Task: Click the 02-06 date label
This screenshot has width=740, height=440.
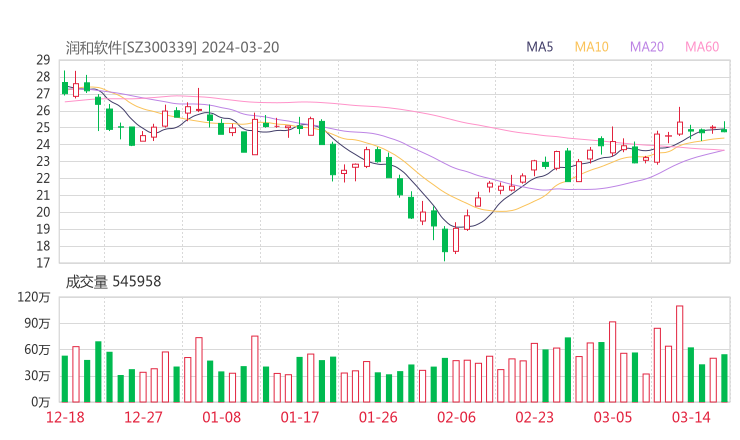Action: pos(456,417)
